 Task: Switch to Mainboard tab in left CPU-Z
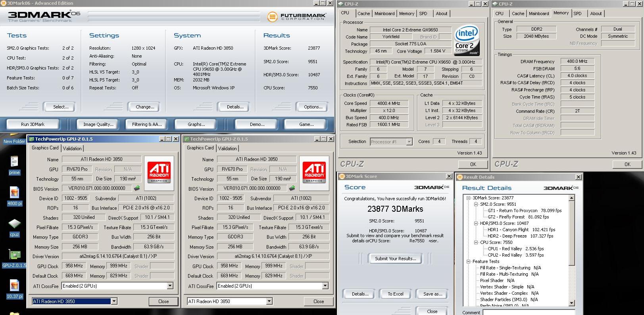pos(384,14)
